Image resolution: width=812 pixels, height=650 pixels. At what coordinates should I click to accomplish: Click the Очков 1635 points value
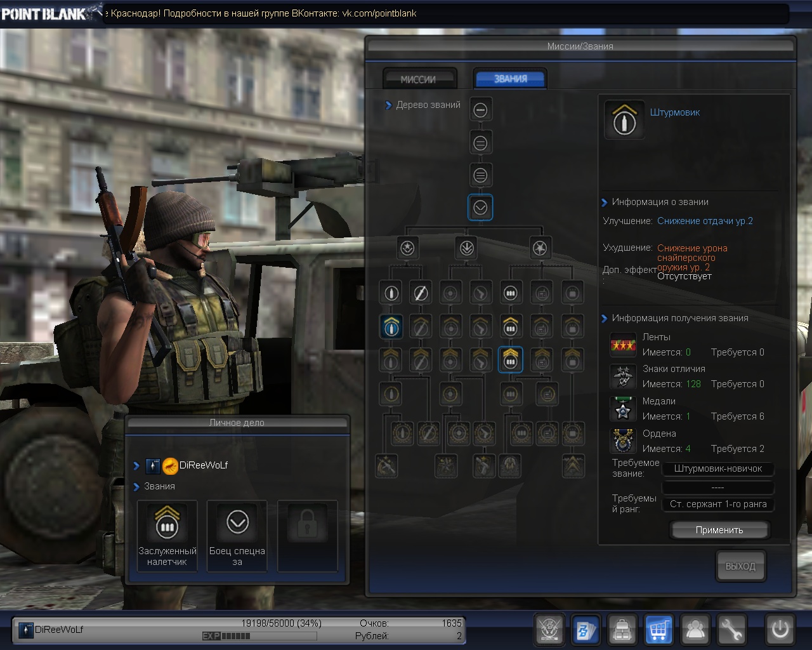(x=452, y=623)
